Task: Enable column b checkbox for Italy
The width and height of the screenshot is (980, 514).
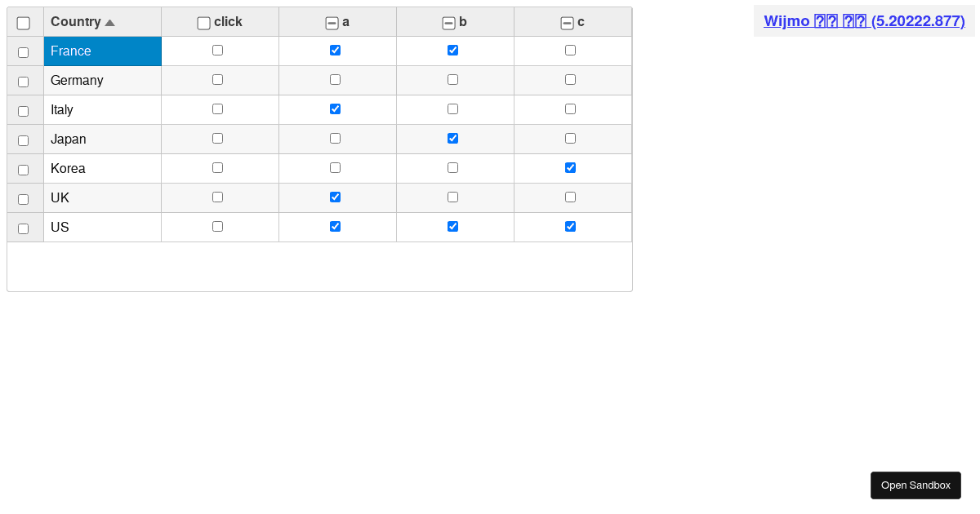Action: (453, 109)
